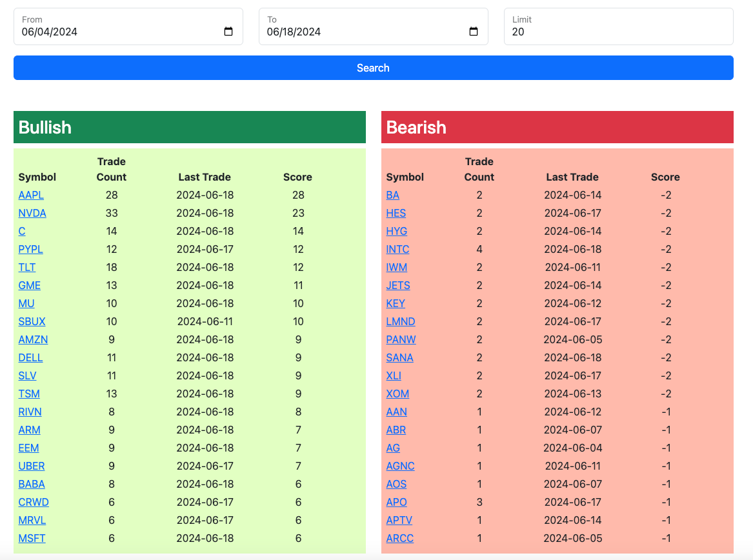Click the Bullish green header banner
The image size is (753, 560).
click(x=190, y=127)
